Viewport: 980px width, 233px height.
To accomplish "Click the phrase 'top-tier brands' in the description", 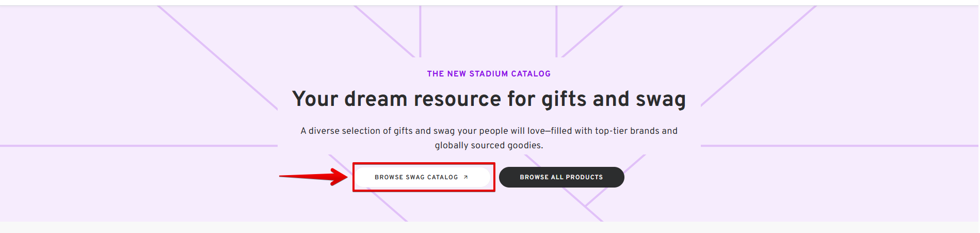I will pyautogui.click(x=626, y=131).
